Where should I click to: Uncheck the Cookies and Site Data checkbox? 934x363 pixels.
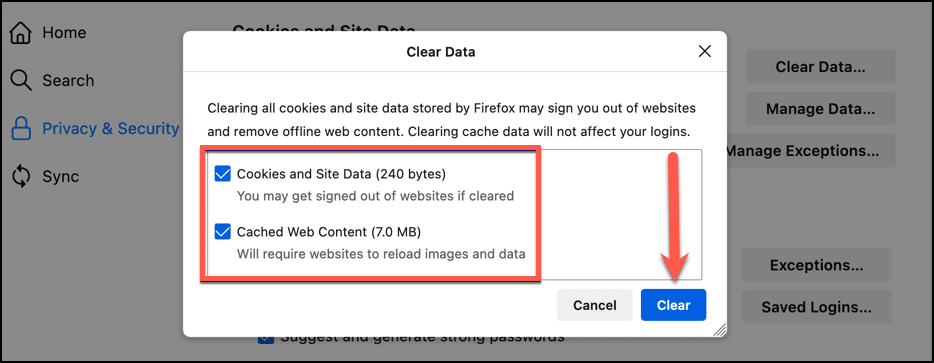click(222, 174)
